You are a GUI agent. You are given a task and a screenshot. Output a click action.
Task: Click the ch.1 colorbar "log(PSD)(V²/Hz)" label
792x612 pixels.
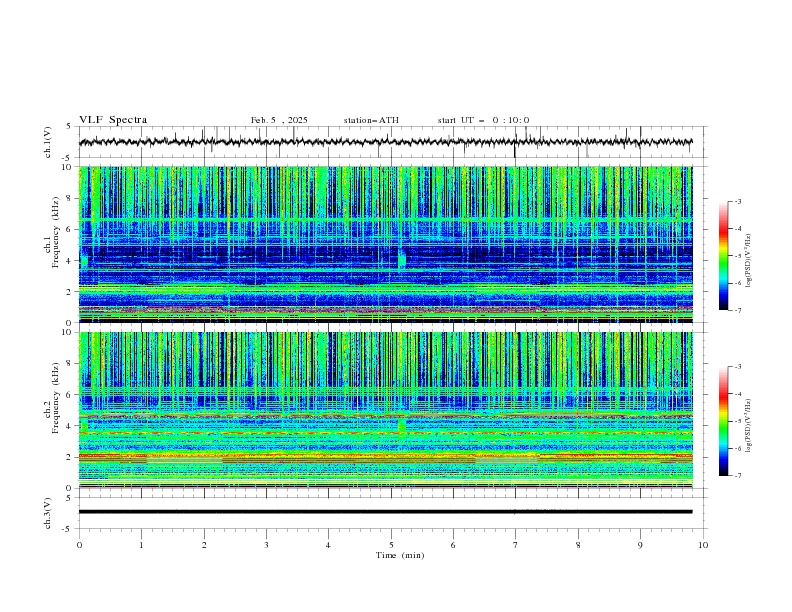[x=748, y=261]
